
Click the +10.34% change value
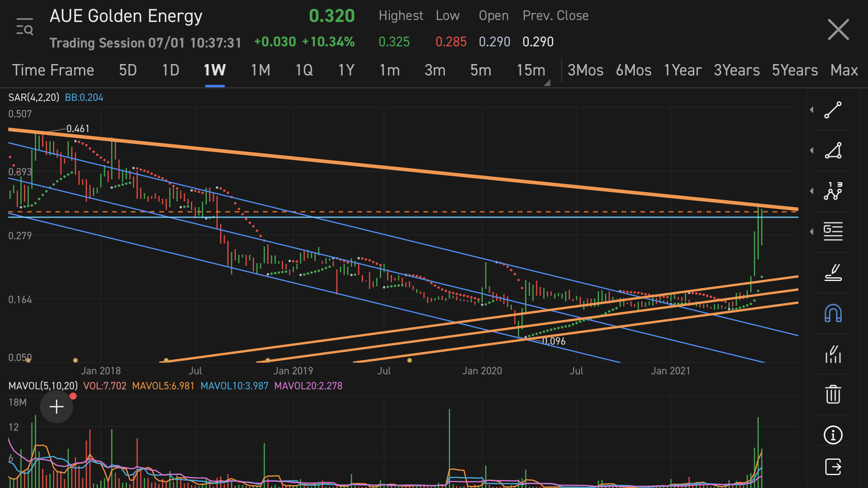[x=328, y=42]
